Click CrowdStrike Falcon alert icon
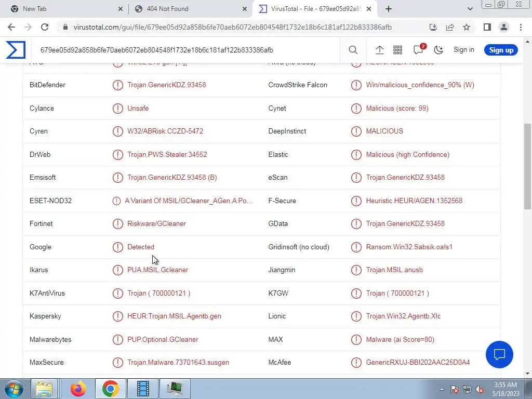 point(356,85)
